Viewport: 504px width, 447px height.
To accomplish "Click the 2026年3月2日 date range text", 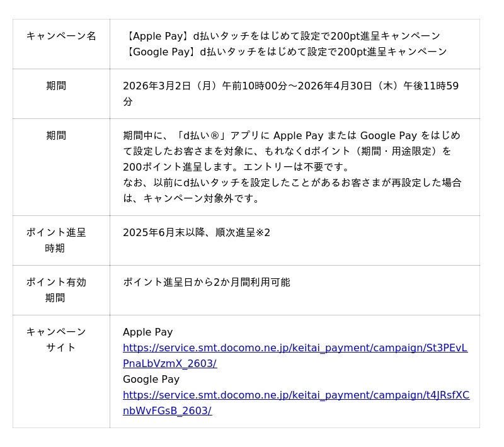I will coord(290,86).
